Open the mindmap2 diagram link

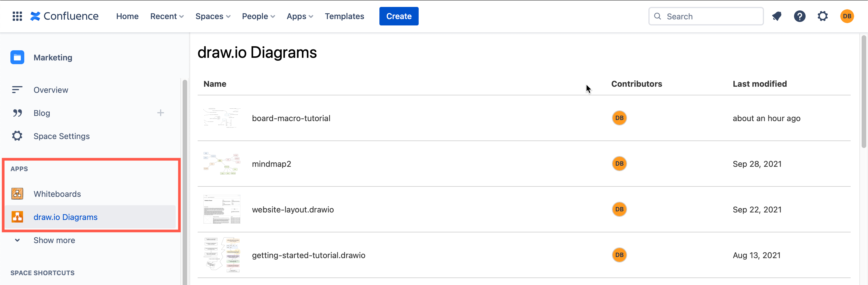[271, 164]
